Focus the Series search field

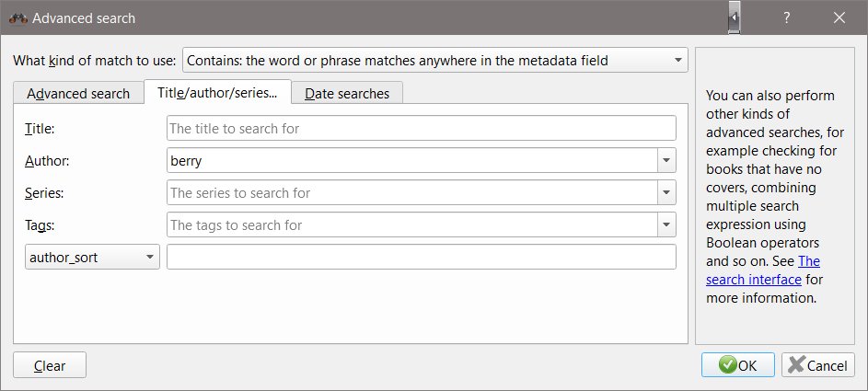410,192
